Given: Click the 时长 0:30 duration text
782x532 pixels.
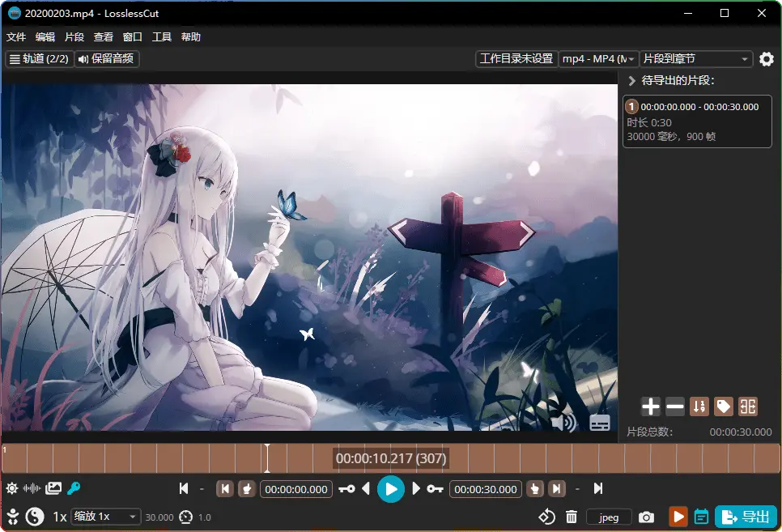Looking at the screenshot, I should pyautogui.click(x=649, y=123).
